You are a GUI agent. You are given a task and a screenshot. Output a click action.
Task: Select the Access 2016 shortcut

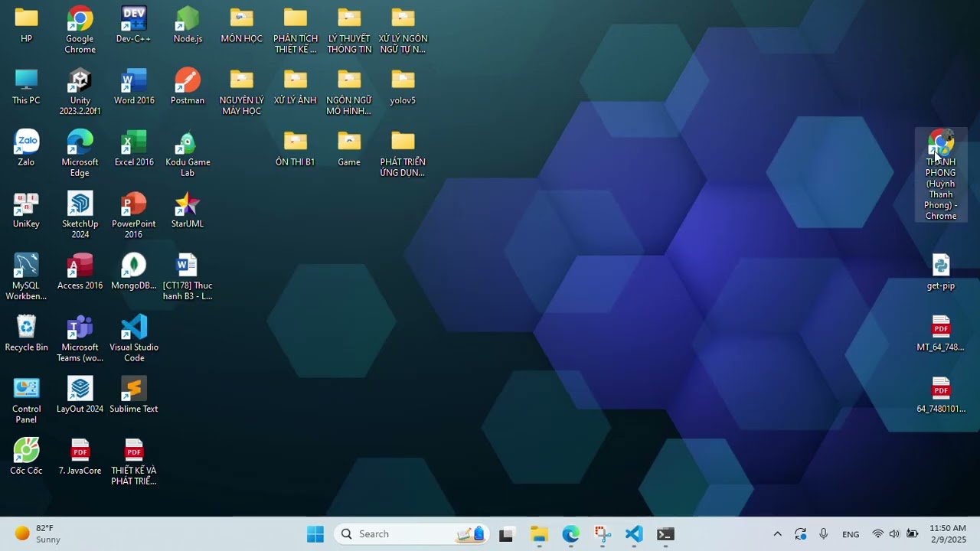tap(80, 272)
